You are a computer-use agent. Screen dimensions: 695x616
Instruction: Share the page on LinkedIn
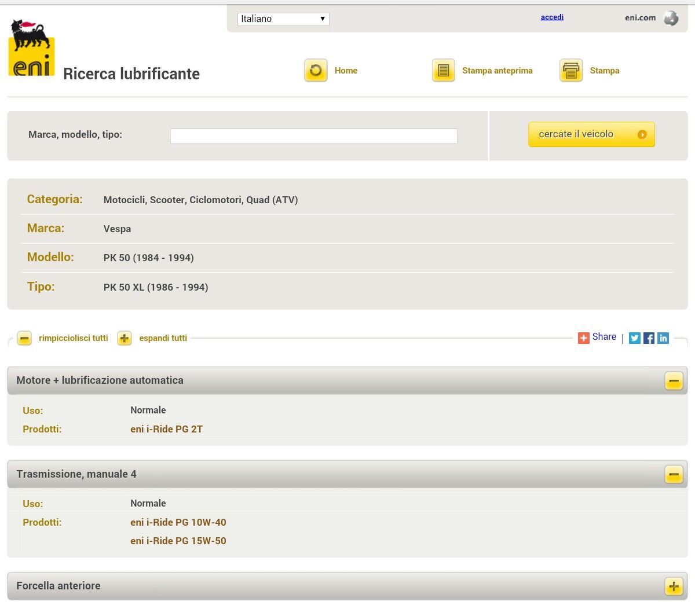(x=663, y=338)
